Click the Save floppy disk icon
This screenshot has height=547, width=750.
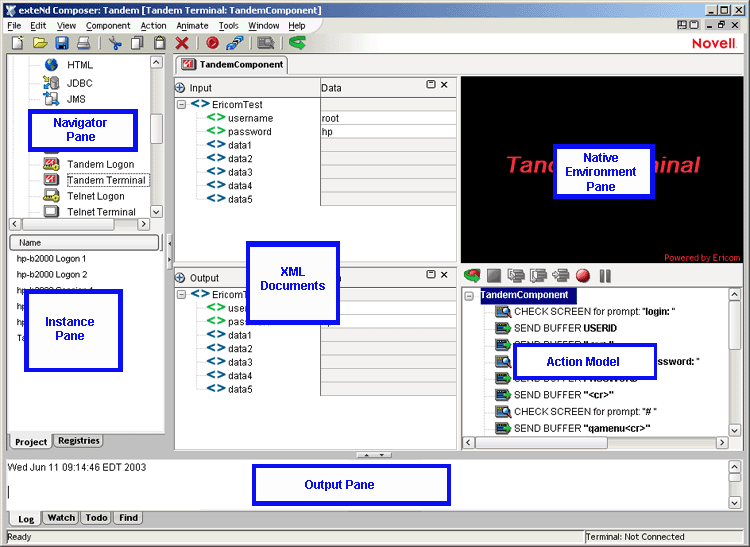(62, 43)
